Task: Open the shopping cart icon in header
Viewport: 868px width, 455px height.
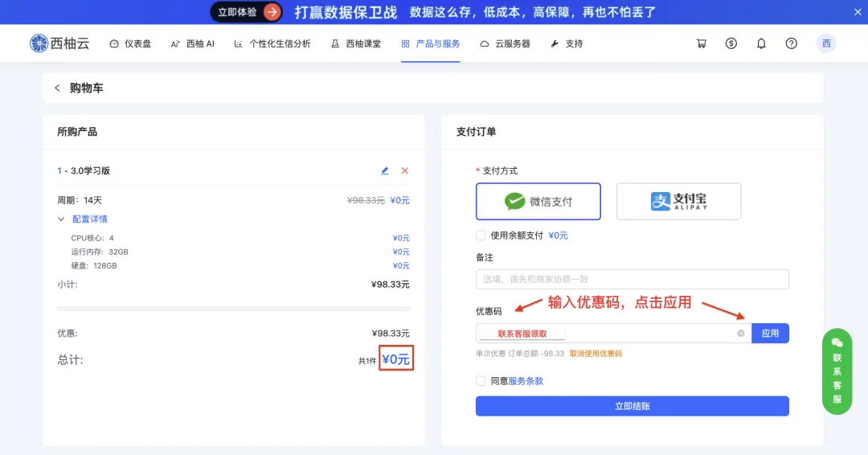Action: point(702,43)
